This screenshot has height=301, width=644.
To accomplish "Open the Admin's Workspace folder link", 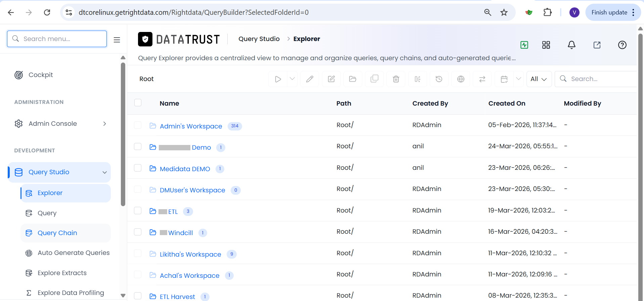I will pos(191,126).
